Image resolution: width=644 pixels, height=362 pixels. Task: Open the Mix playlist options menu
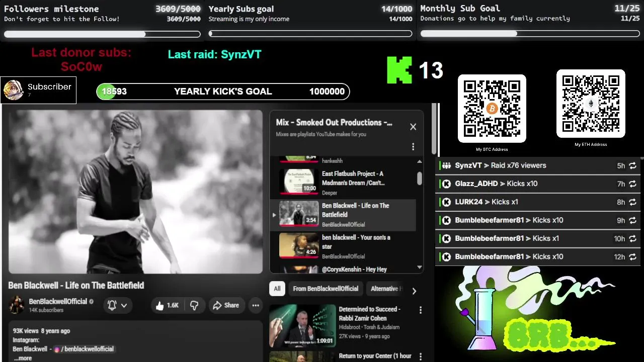coord(413,147)
